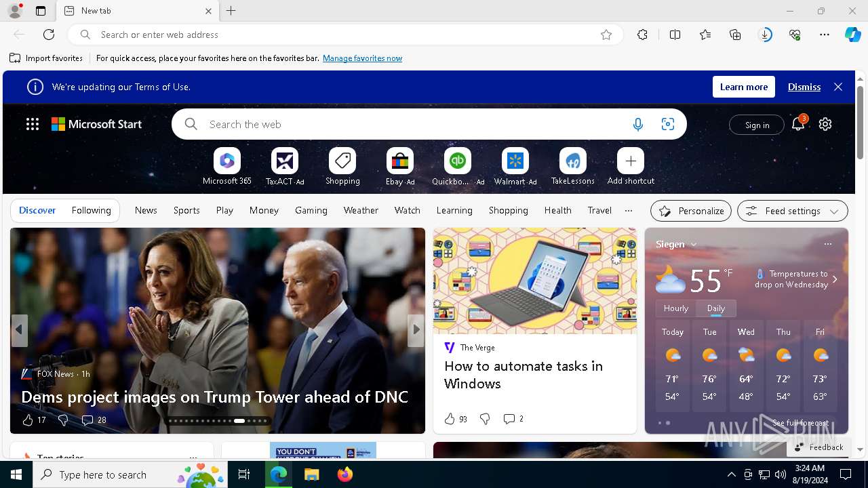Open browser Extensions icon
This screenshot has width=868, height=488.
coord(642,35)
